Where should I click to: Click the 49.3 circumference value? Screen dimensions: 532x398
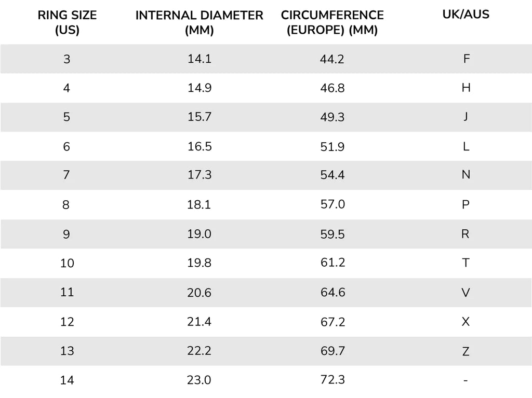pyautogui.click(x=332, y=117)
